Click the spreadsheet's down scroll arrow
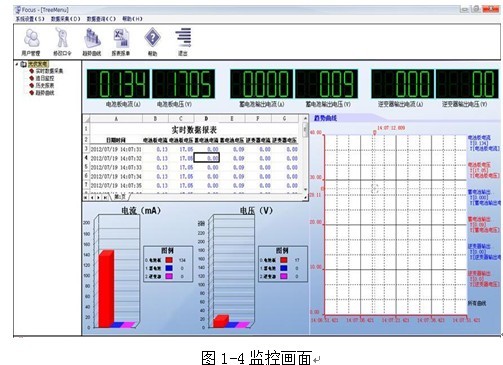503x365 pixels. click(305, 189)
